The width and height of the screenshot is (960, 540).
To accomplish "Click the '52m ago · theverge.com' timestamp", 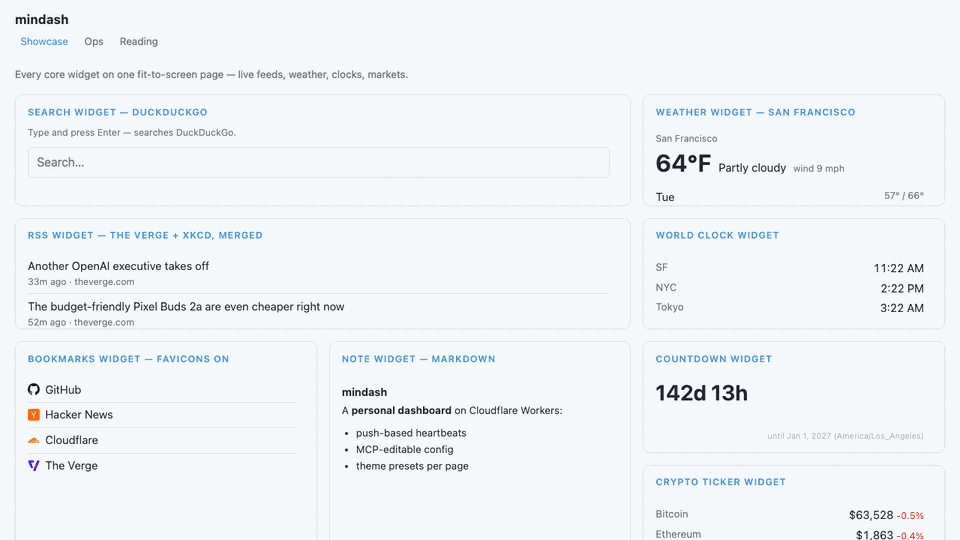I will [81, 322].
